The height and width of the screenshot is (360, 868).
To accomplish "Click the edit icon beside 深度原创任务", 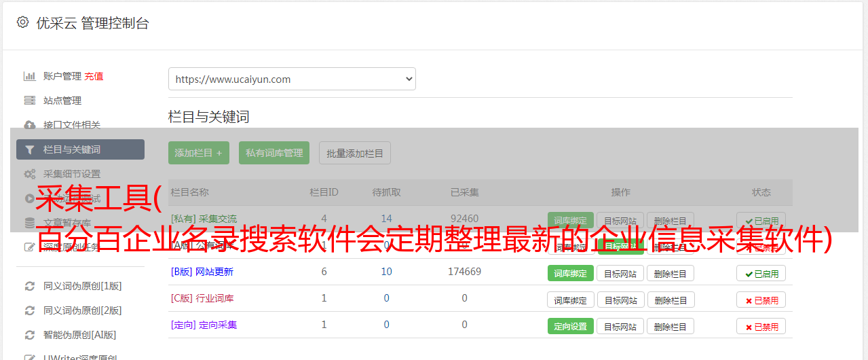I will 30,247.
